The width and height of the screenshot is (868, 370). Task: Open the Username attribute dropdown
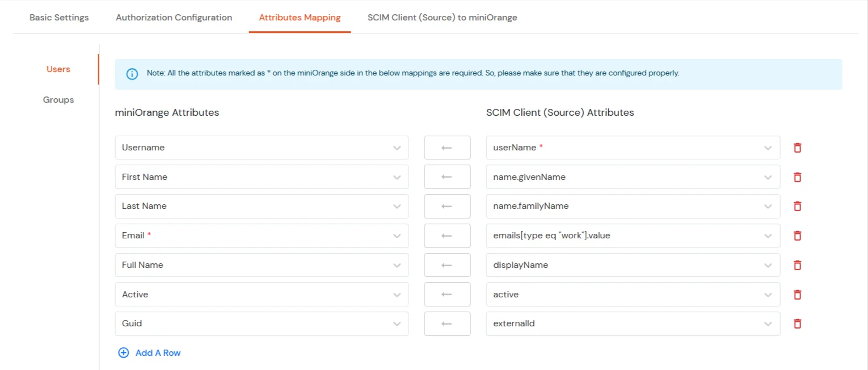(397, 147)
